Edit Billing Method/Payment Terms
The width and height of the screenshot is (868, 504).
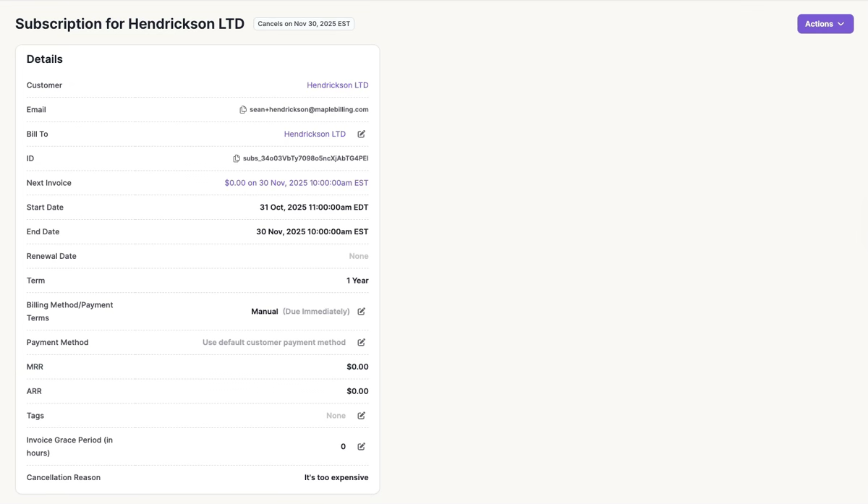coord(361,312)
